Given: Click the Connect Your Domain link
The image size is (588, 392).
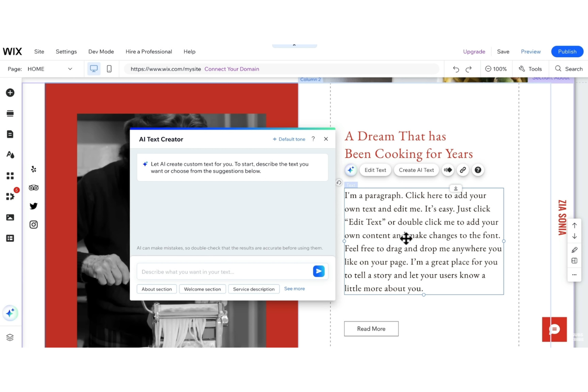Looking at the screenshot, I should (232, 69).
